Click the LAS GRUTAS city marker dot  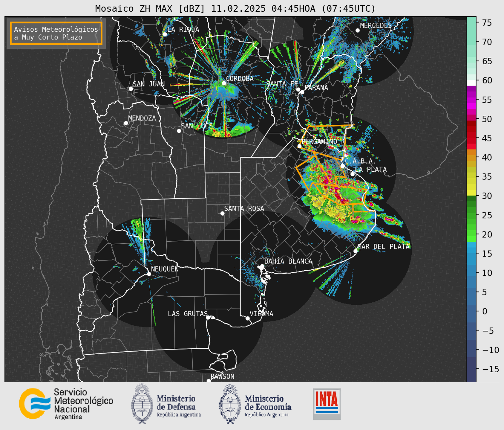[x=208, y=318]
